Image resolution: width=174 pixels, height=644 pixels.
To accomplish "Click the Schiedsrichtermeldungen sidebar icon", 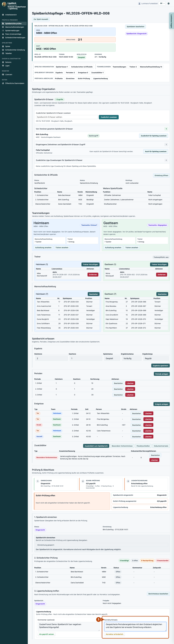I will [x=3, y=38].
